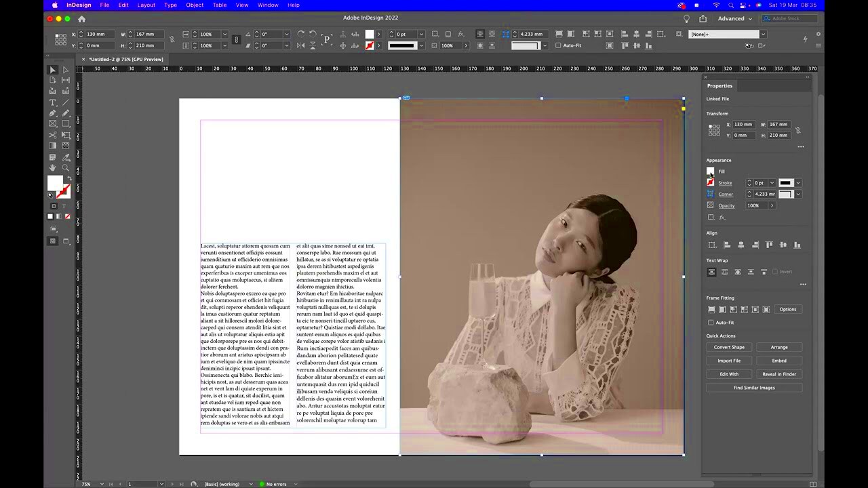This screenshot has width=868, height=488.
Task: Open the stroke type dropdown in Properties
Action: [x=798, y=183]
